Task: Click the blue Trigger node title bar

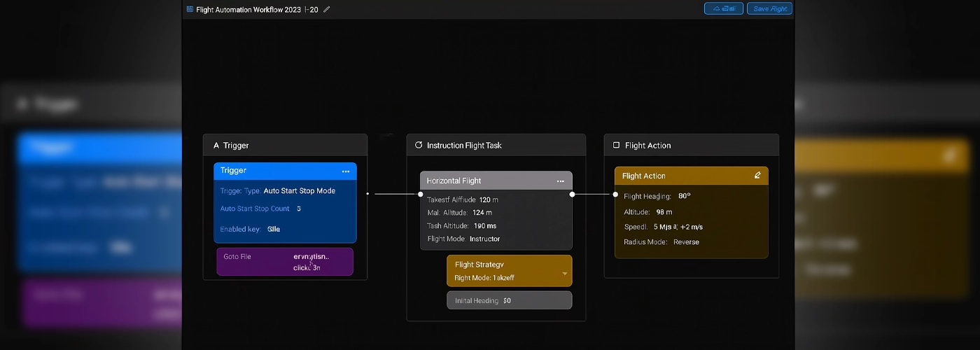Action: tap(285, 171)
